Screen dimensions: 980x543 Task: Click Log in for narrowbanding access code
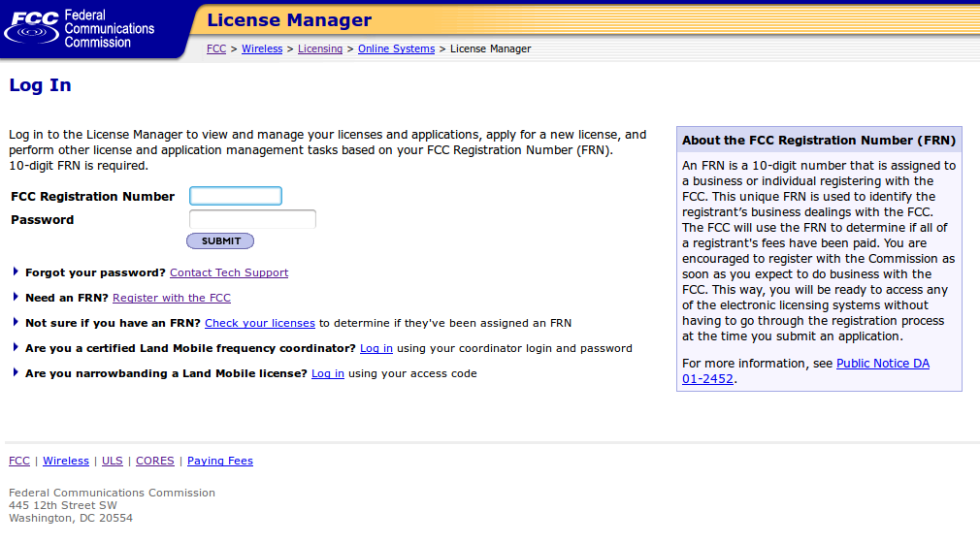pos(328,373)
